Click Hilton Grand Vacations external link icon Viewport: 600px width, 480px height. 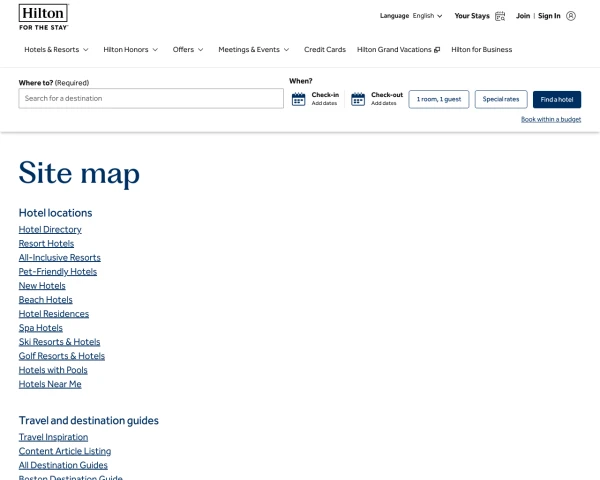click(436, 49)
